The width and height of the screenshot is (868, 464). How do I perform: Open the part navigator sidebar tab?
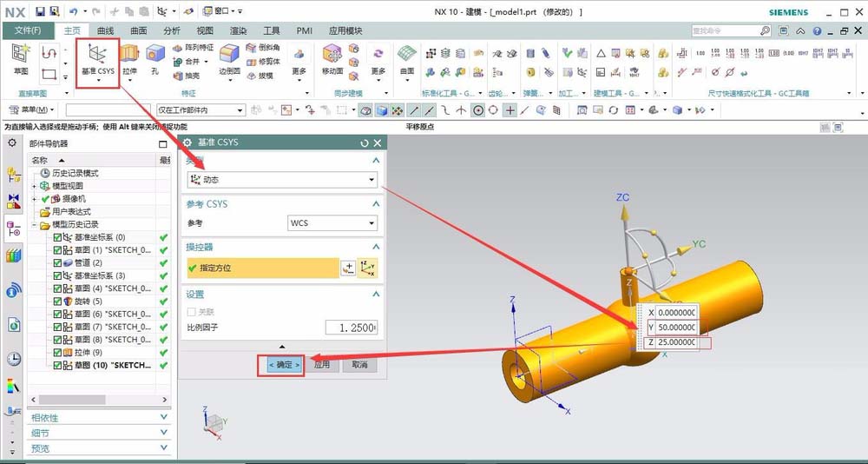(13, 229)
